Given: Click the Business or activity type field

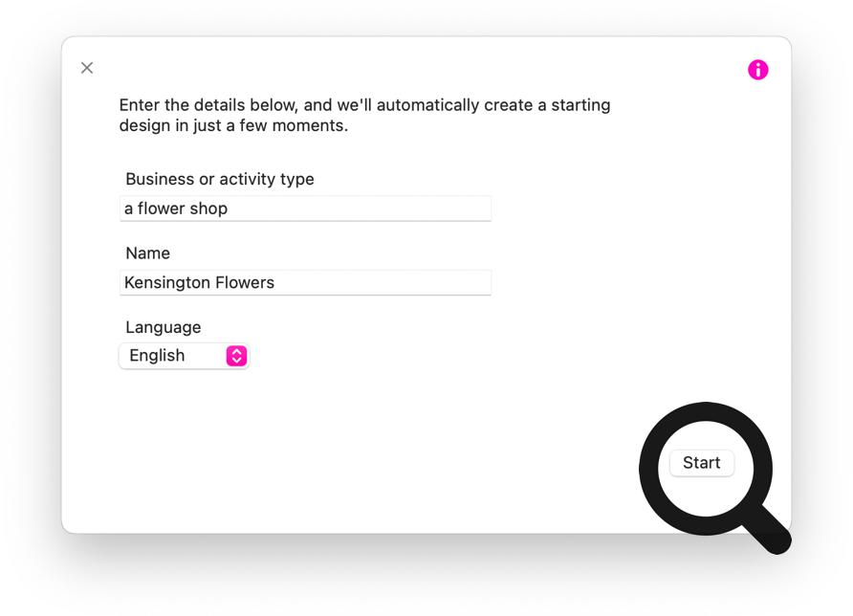Looking at the screenshot, I should point(305,209).
